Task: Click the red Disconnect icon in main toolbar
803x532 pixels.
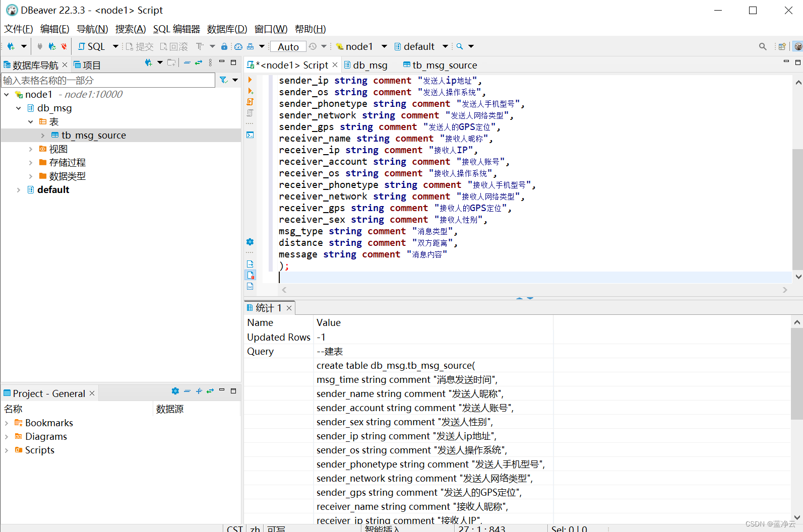Action: [64, 46]
